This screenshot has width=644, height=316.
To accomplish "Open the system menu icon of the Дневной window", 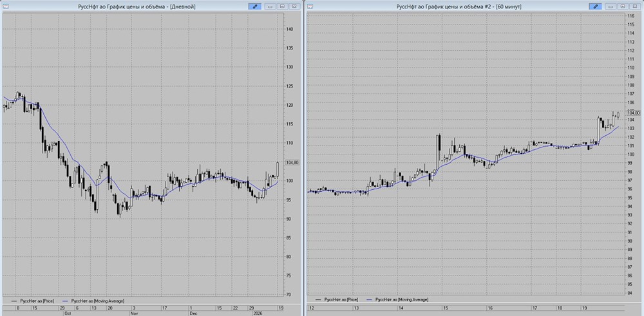I will coord(6,6).
